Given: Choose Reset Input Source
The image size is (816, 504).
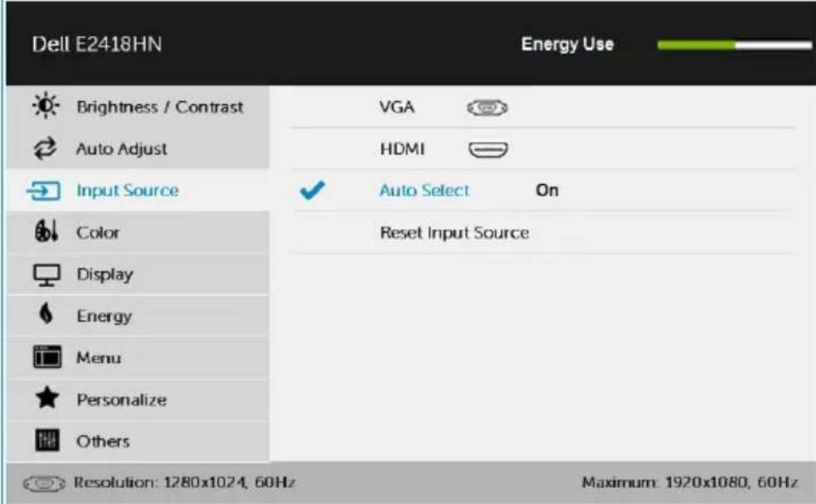Looking at the screenshot, I should point(454,232).
